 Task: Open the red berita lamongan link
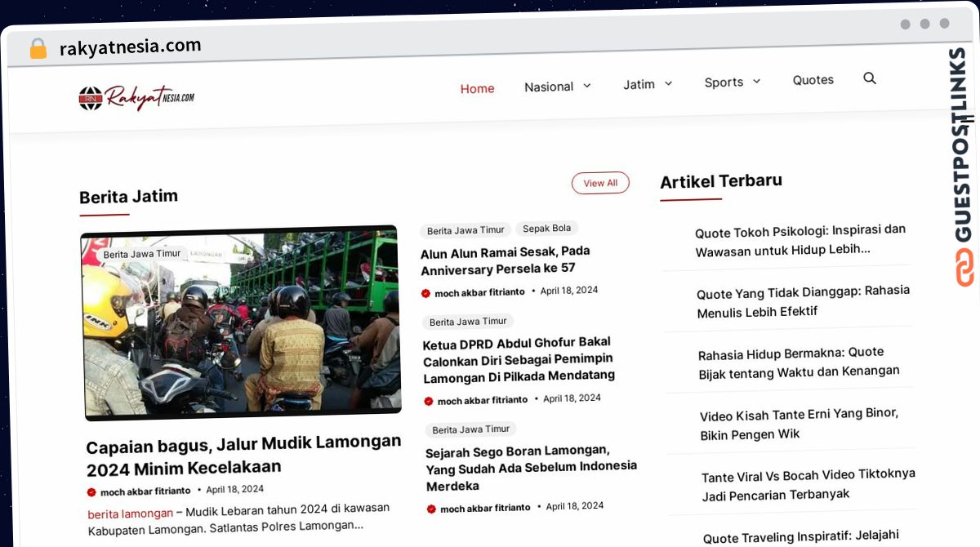tap(131, 514)
